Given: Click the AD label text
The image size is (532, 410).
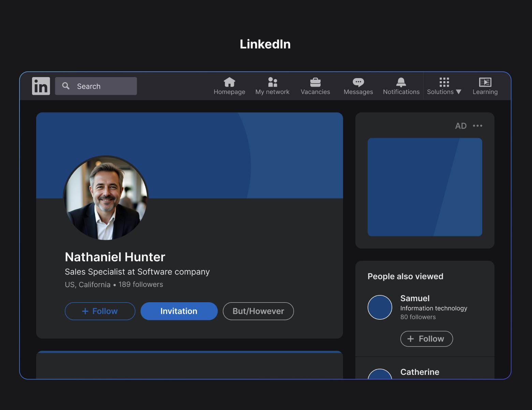Looking at the screenshot, I should tap(461, 126).
